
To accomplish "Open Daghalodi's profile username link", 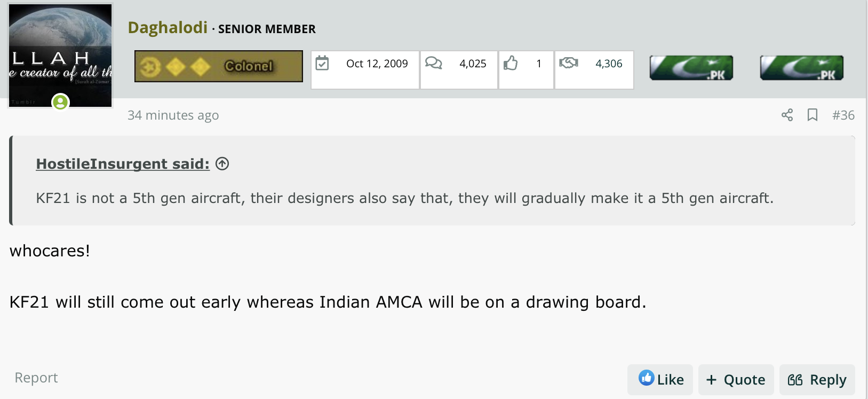I will point(168,27).
